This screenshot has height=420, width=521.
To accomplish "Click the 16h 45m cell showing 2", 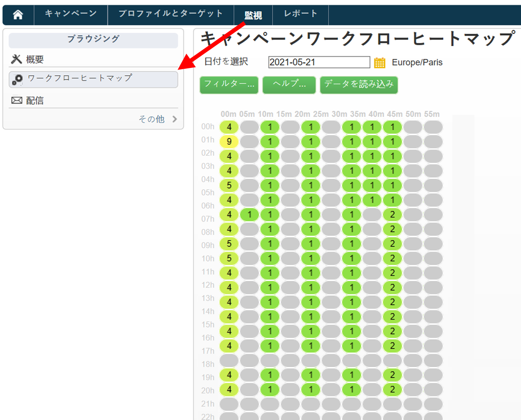I will pos(392,345).
